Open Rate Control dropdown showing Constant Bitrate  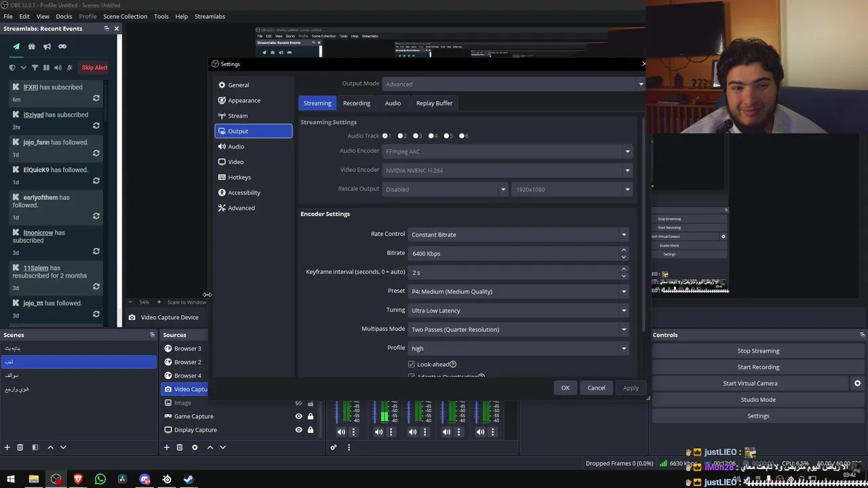click(x=519, y=235)
